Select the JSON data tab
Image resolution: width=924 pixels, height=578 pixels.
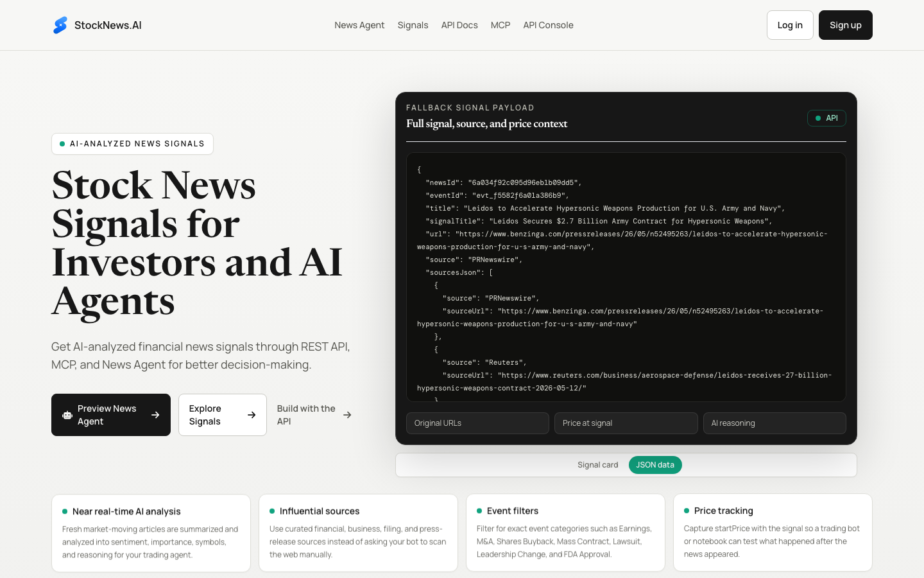tap(655, 465)
